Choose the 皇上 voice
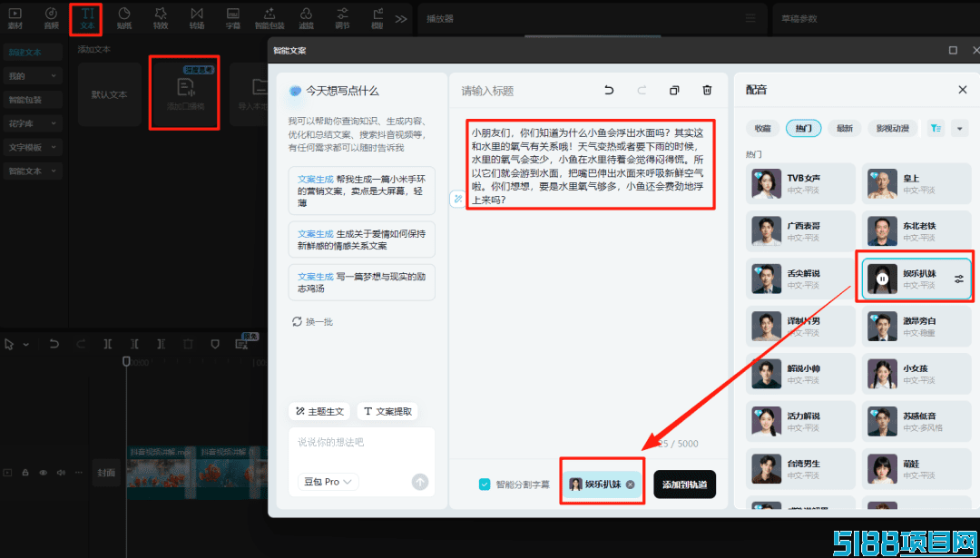The image size is (980, 558). (917, 183)
